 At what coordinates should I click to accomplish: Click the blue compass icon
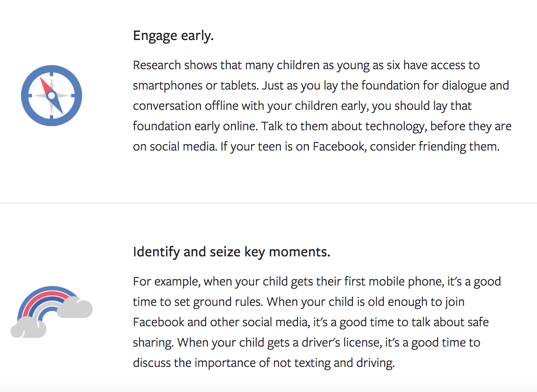coord(52,96)
